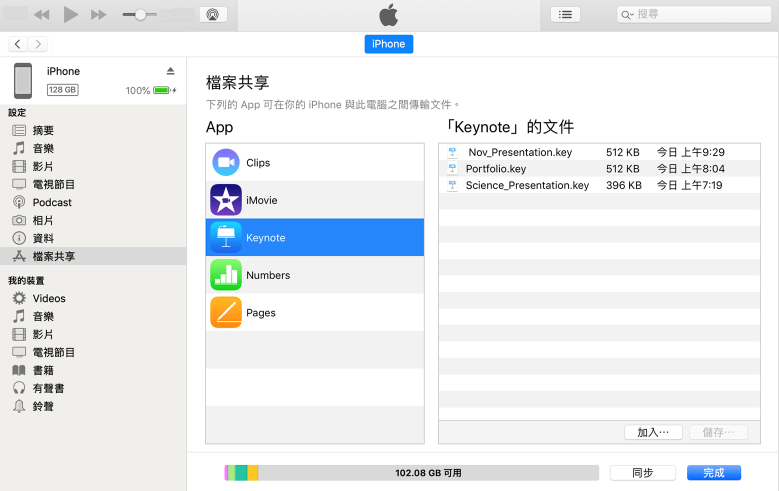This screenshot has width=779, height=491.
Task: Select the iPhone device tab
Action: (389, 44)
